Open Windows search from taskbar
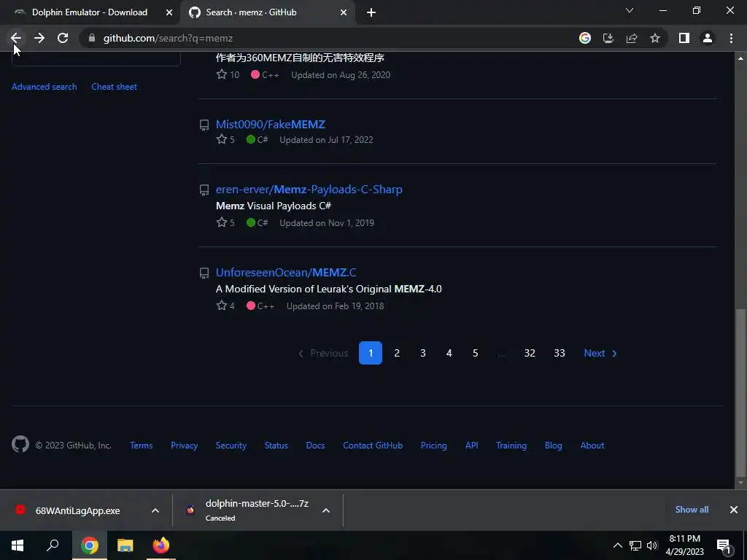This screenshot has height=560, width=747. [x=53, y=545]
